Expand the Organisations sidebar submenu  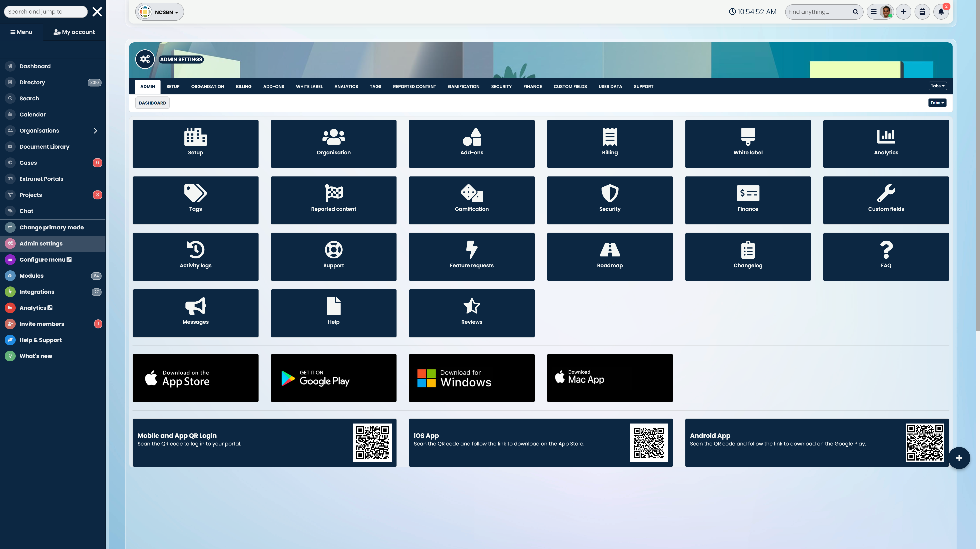95,131
